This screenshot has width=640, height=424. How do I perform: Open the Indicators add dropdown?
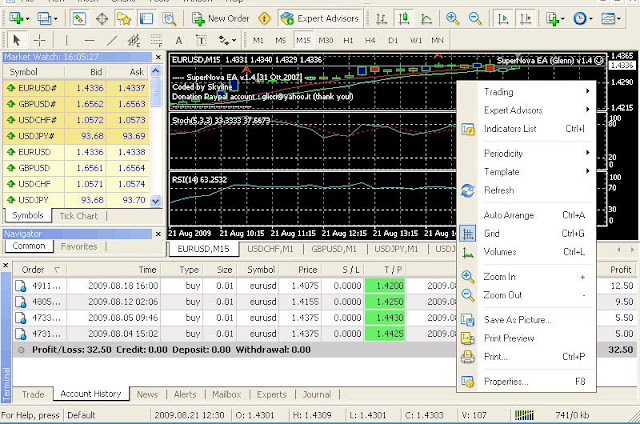point(556,18)
